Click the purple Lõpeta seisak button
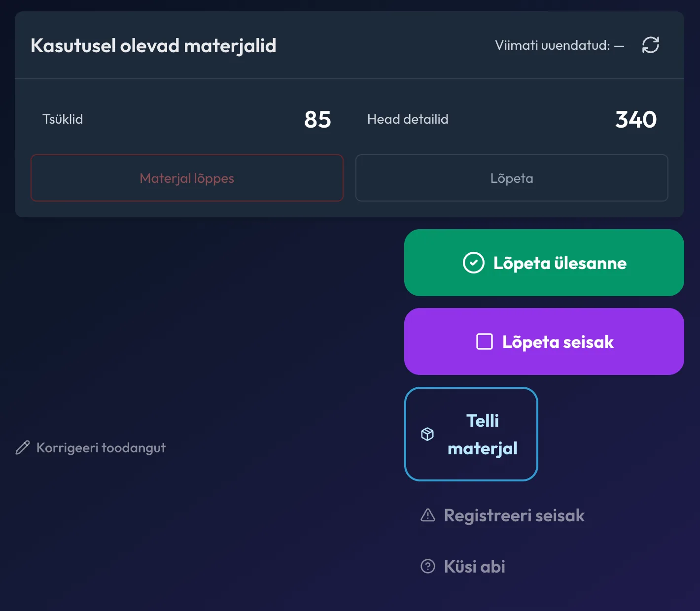 [x=544, y=341]
